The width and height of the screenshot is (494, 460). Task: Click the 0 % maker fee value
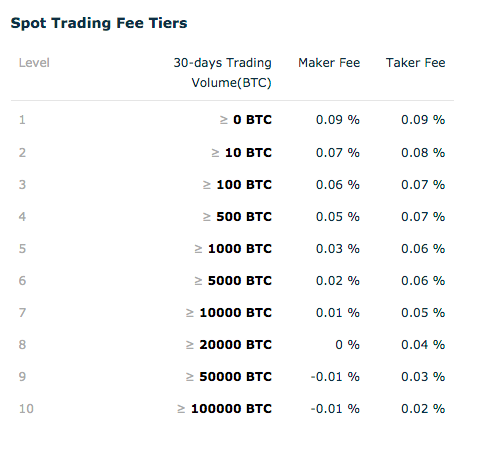click(x=347, y=345)
